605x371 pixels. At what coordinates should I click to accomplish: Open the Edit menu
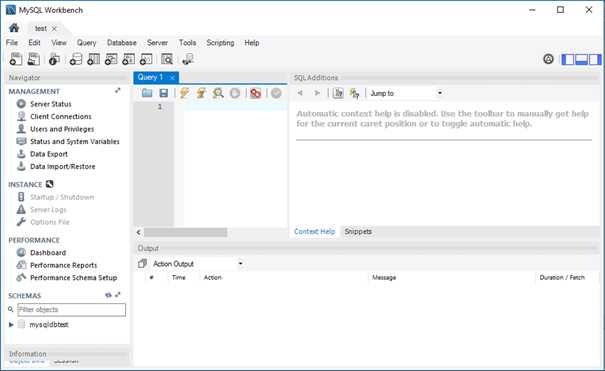(x=34, y=43)
